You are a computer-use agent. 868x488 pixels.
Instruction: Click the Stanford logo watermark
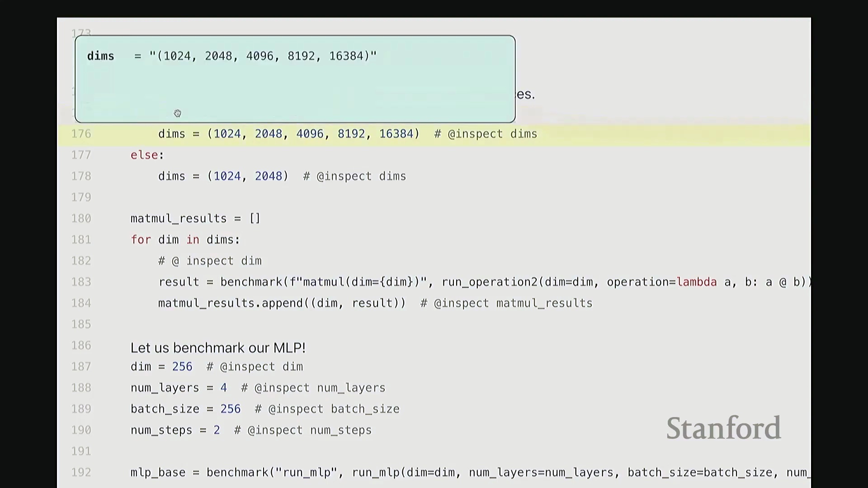click(x=723, y=428)
